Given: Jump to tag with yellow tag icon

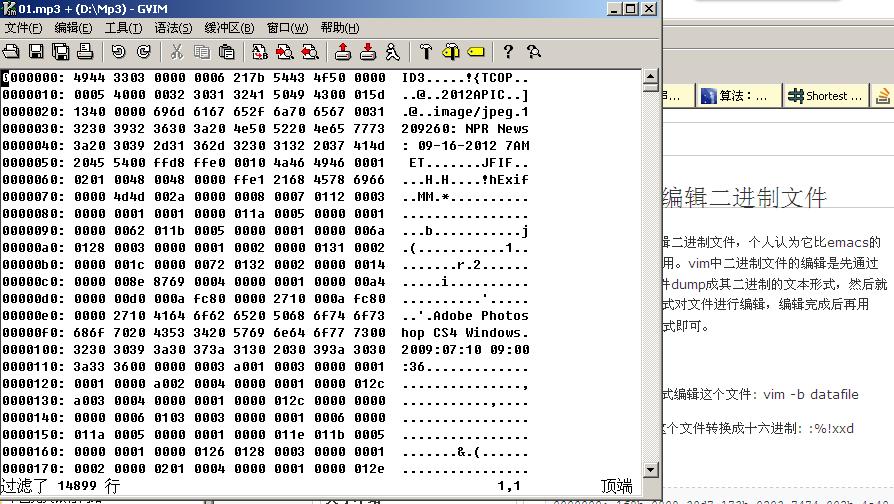Looking at the screenshot, I should click(476, 52).
